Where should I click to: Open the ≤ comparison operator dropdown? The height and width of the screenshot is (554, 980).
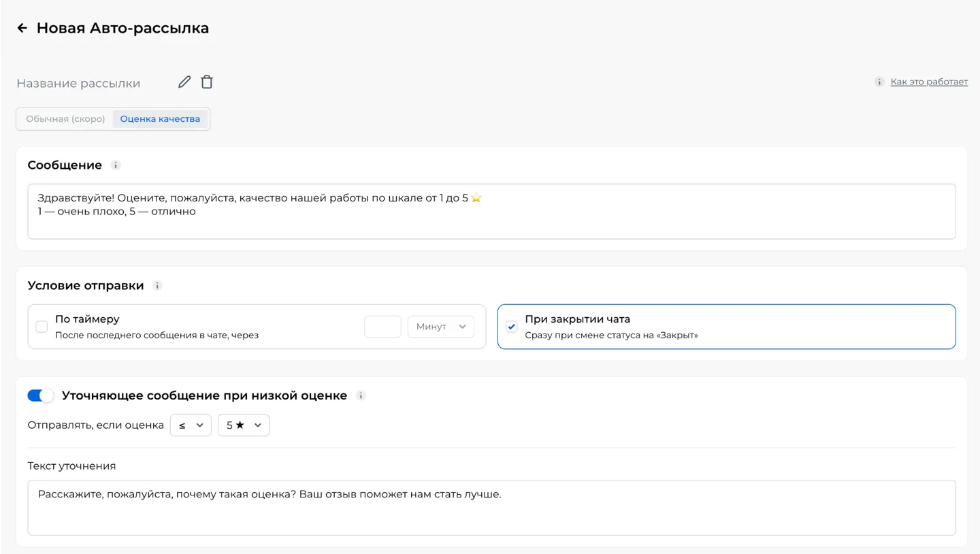[191, 425]
